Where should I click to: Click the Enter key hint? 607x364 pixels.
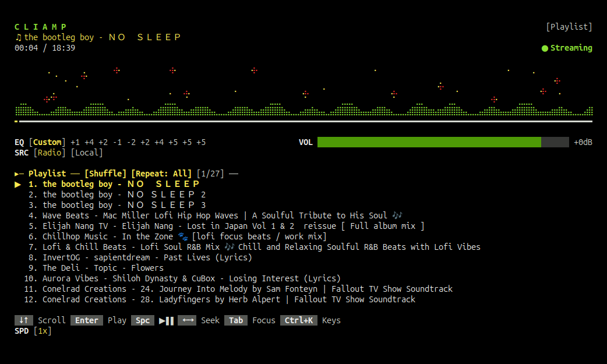tap(87, 320)
